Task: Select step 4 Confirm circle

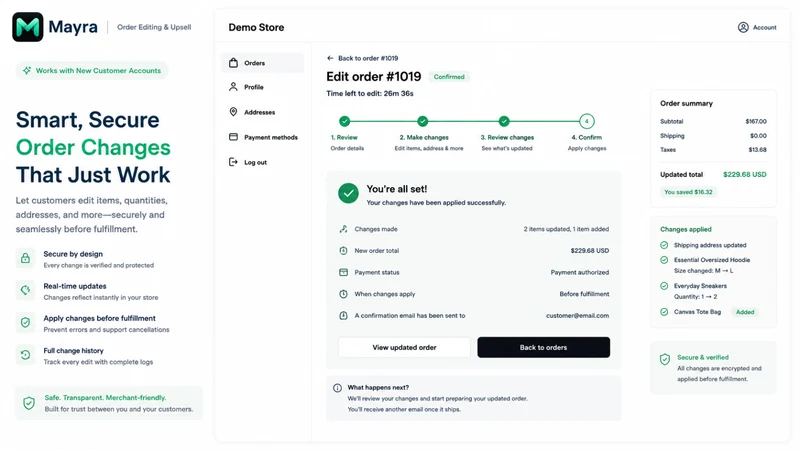Action: click(587, 121)
